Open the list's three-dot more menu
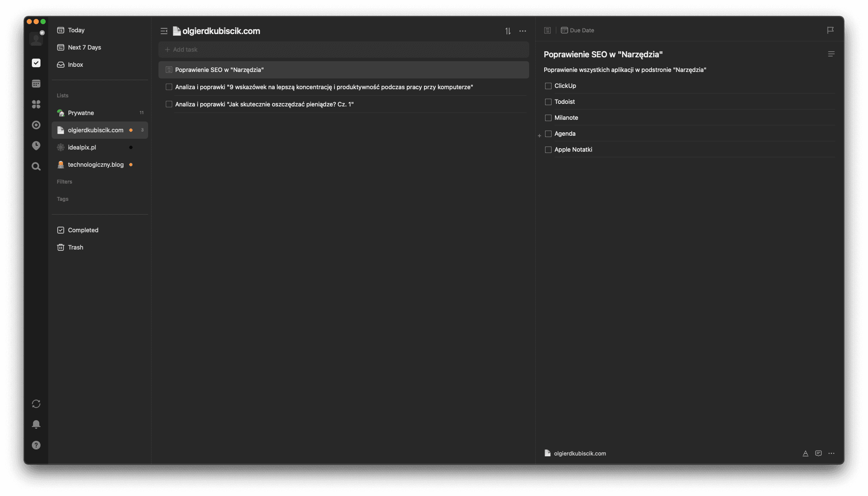Viewport: 868px width, 496px height. pos(522,31)
